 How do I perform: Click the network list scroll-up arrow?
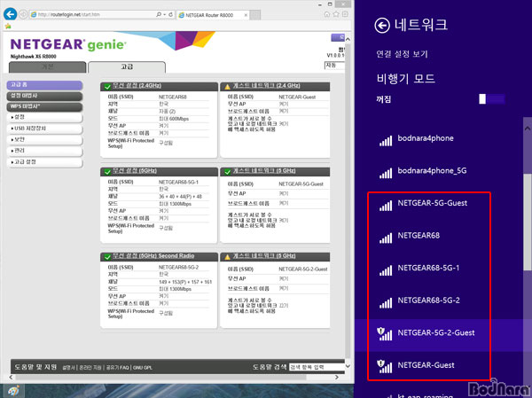click(528, 129)
